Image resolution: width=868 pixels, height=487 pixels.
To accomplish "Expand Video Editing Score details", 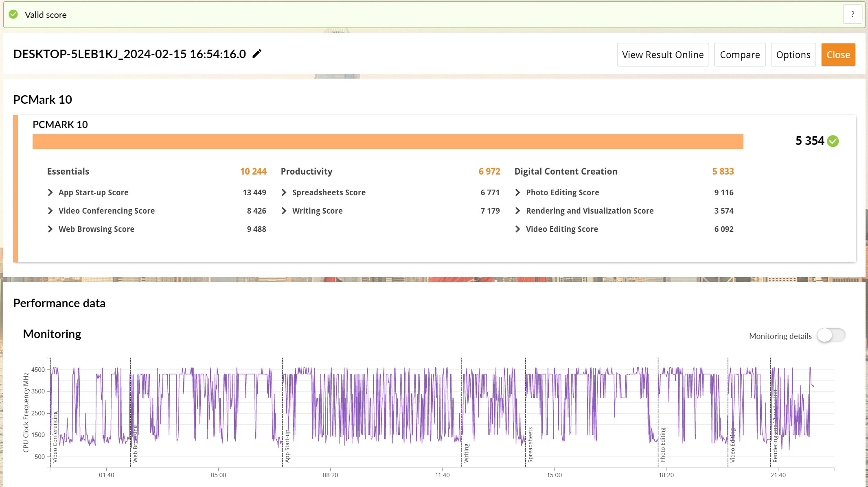I will click(x=517, y=229).
